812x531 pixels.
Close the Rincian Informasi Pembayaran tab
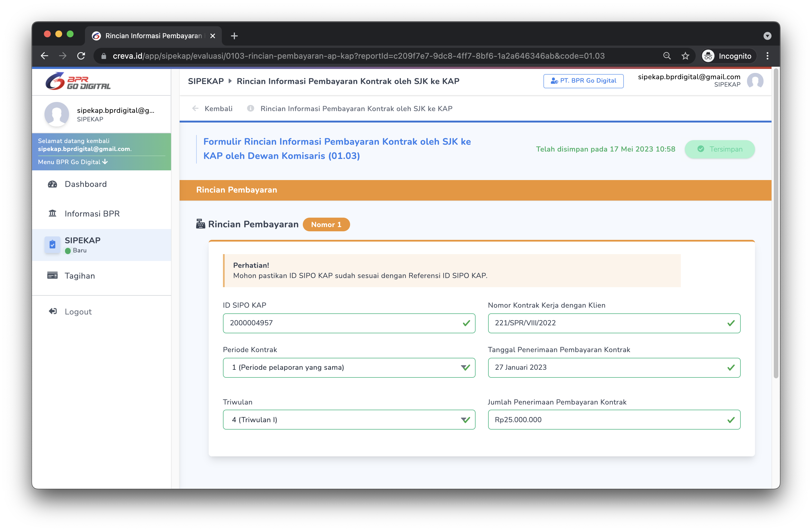pos(213,36)
